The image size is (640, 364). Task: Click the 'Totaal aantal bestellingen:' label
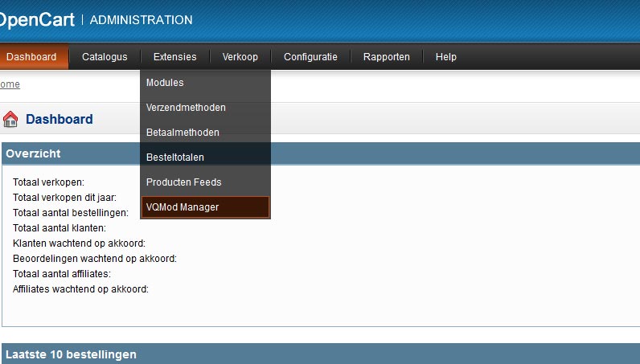pyautogui.click(x=71, y=213)
